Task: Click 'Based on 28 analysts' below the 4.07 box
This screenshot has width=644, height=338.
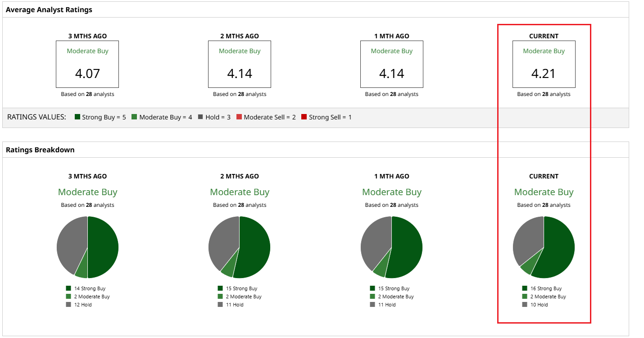Action: (x=87, y=94)
